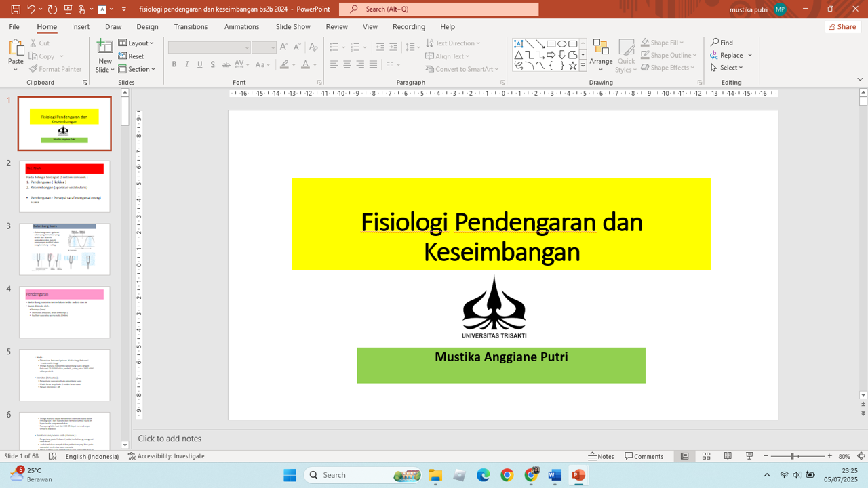This screenshot has width=868, height=488.
Task: Open Quick Styles gallery
Action: 626,55
